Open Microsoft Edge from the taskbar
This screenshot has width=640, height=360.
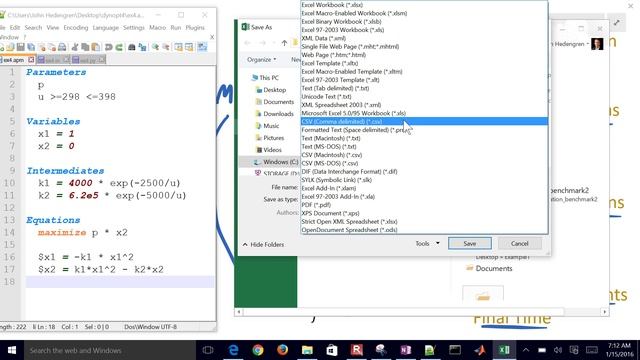(233, 350)
